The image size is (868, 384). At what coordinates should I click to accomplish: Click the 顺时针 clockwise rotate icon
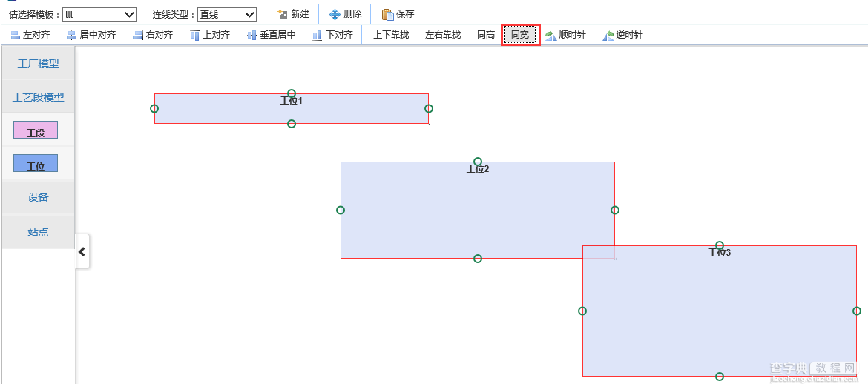(550, 36)
